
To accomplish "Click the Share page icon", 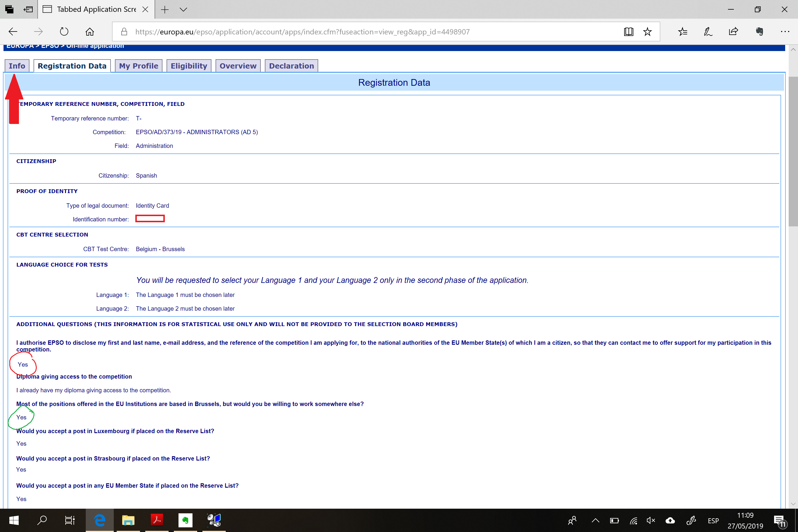I will pyautogui.click(x=733, y=32).
